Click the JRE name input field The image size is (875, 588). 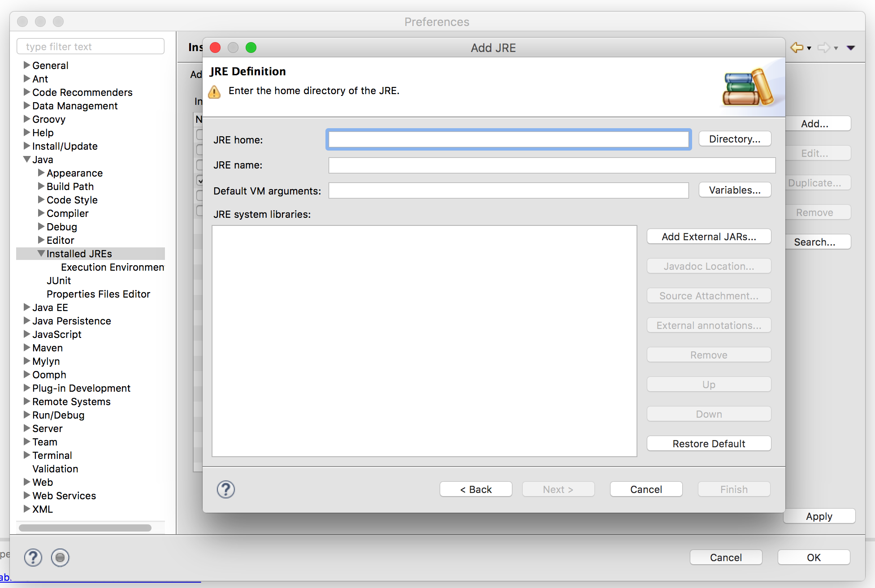tap(551, 165)
